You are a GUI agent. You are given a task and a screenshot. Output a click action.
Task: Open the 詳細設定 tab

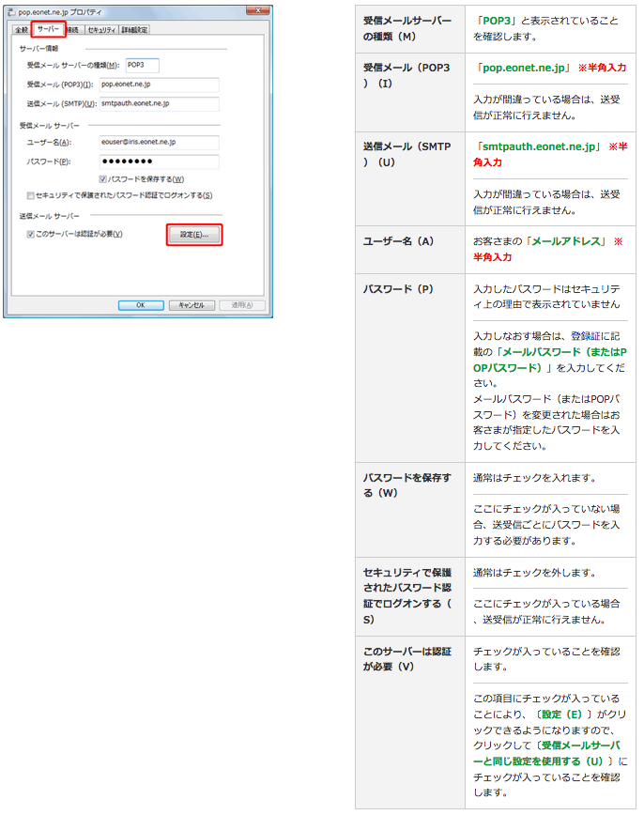(134, 30)
